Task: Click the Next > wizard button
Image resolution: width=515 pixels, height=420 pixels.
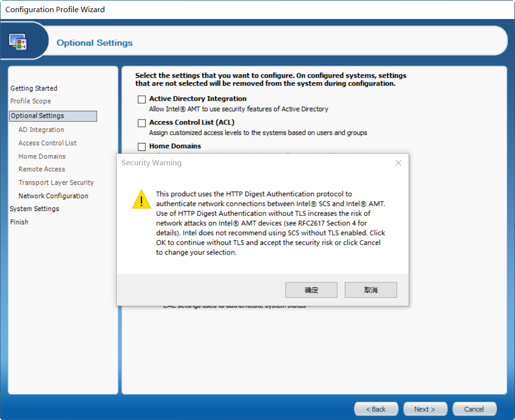Action: pyautogui.click(x=425, y=409)
